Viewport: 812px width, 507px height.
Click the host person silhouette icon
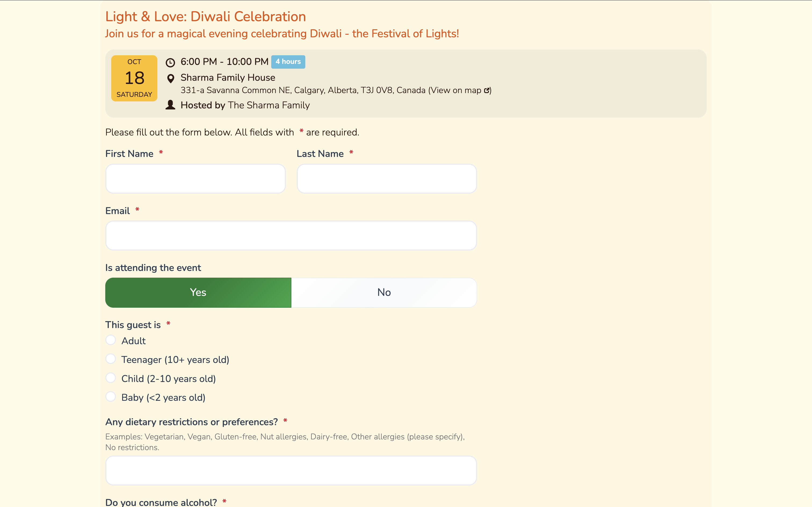[171, 105]
